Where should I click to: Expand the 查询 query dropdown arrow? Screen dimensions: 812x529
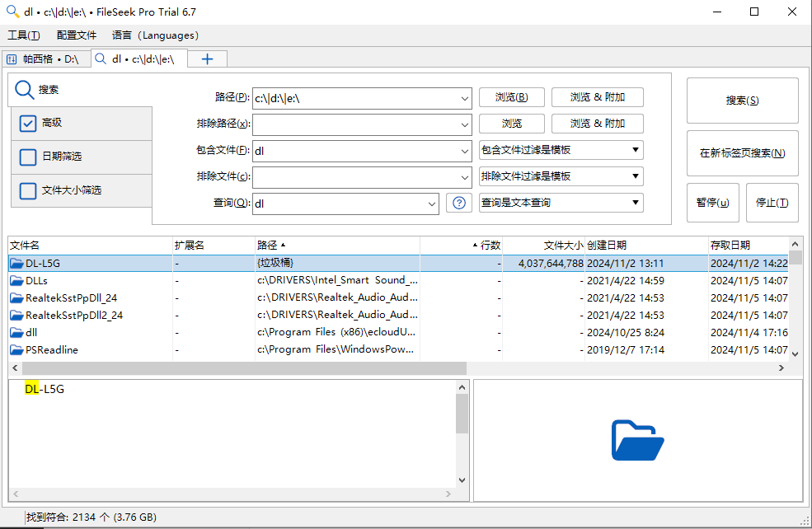point(431,204)
